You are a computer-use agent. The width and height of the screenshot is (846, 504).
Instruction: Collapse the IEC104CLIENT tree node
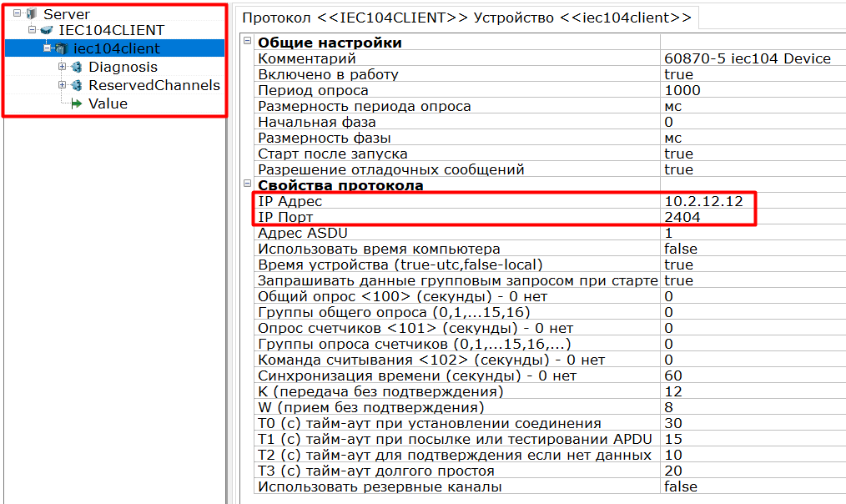point(33,31)
